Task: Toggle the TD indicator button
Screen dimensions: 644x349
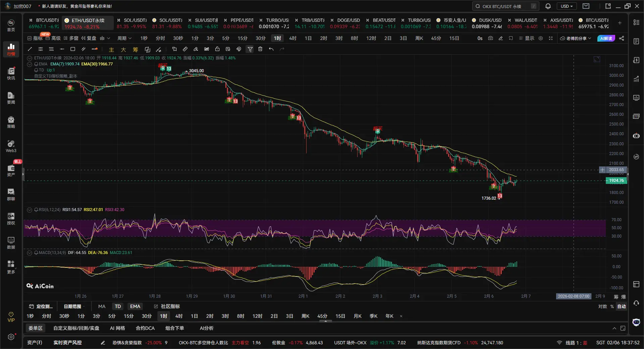Action: pyautogui.click(x=118, y=306)
